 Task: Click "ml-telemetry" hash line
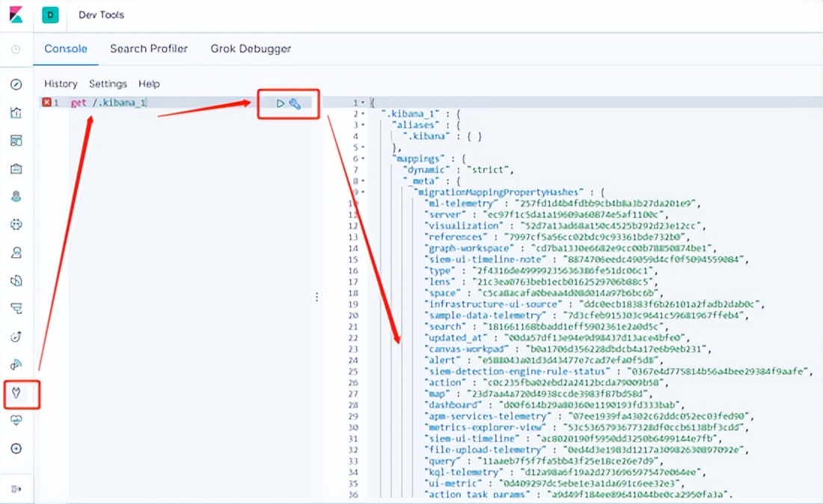[563, 203]
